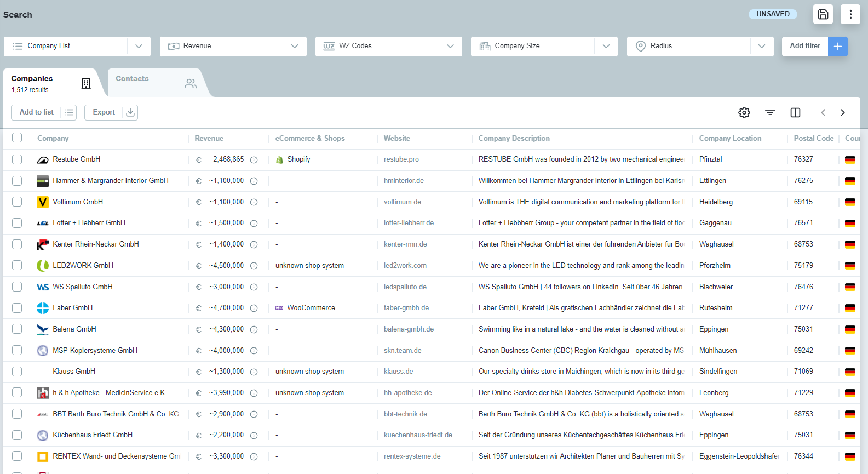Click the UNSAVED status badge
This screenshot has height=474, width=868.
773,14
